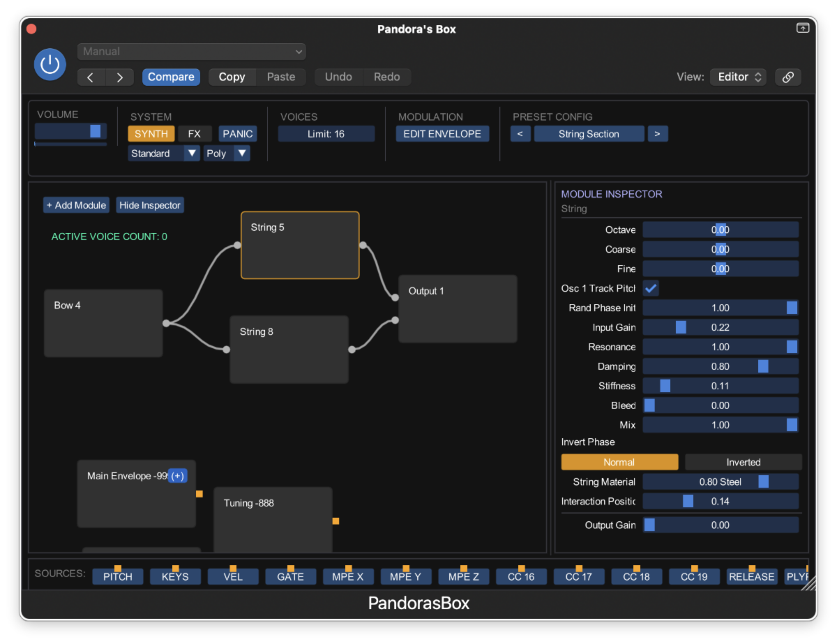Image resolution: width=837 pixels, height=644 pixels.
Task: Click the orange output port of Tuning module
Action: (335, 521)
